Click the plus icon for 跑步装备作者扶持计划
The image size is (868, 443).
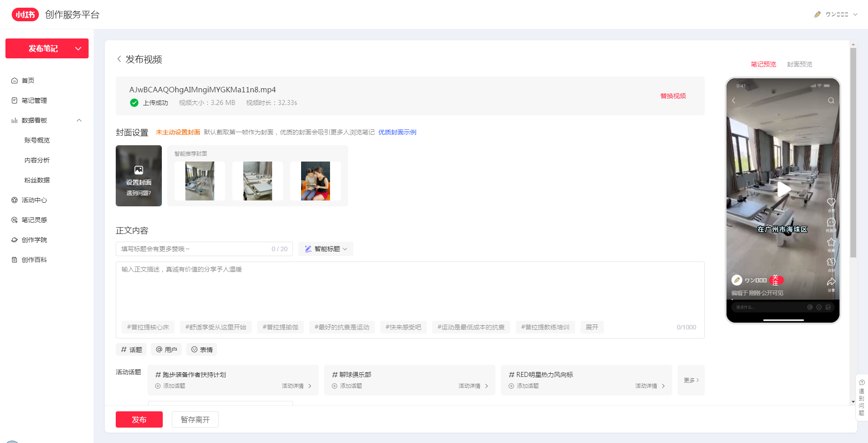pos(158,386)
